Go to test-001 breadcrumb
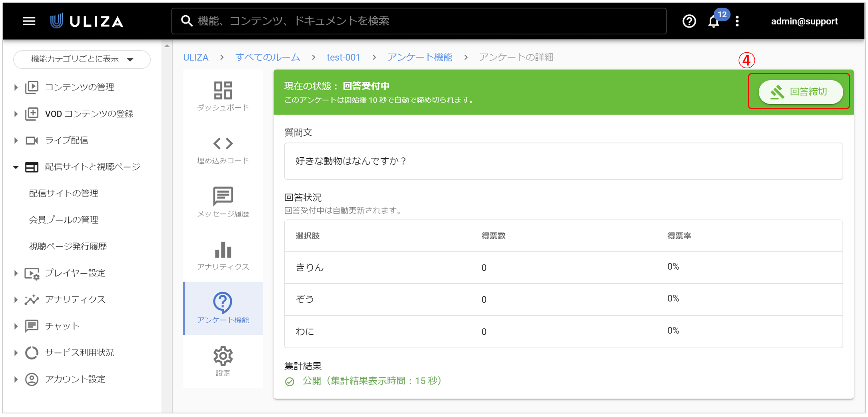This screenshot has height=417, width=868. coord(343,58)
